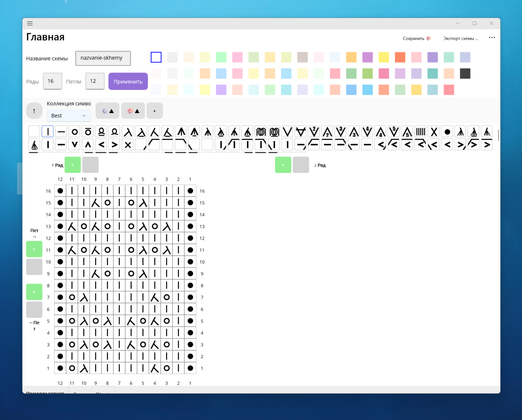Screen dimensions: 522x420
Task: Click the nazvanie-skhemy name input field
Action: tap(103, 58)
